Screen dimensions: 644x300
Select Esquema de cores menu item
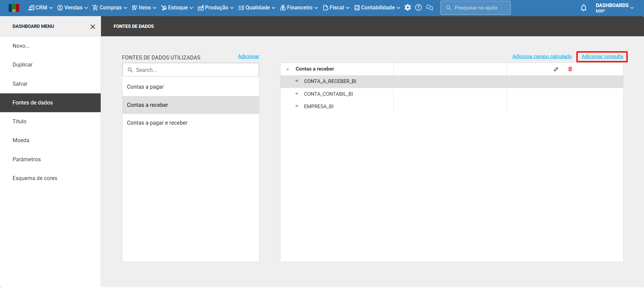(50, 178)
